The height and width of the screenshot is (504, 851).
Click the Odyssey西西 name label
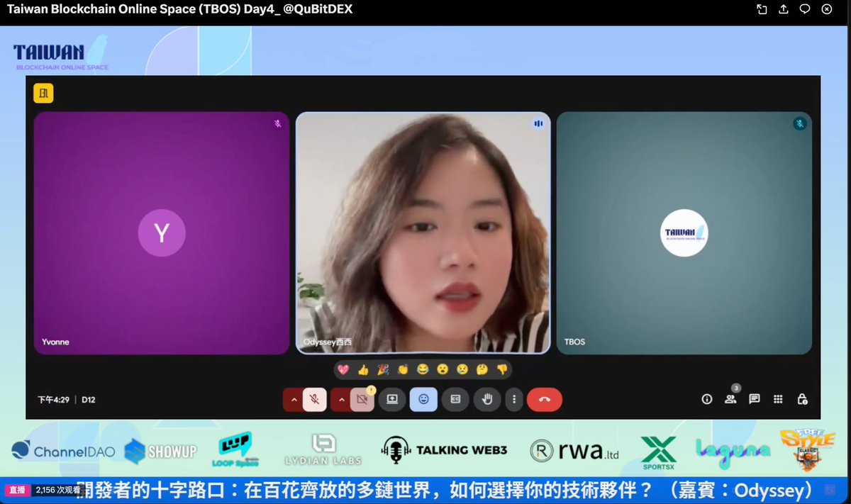click(x=327, y=342)
